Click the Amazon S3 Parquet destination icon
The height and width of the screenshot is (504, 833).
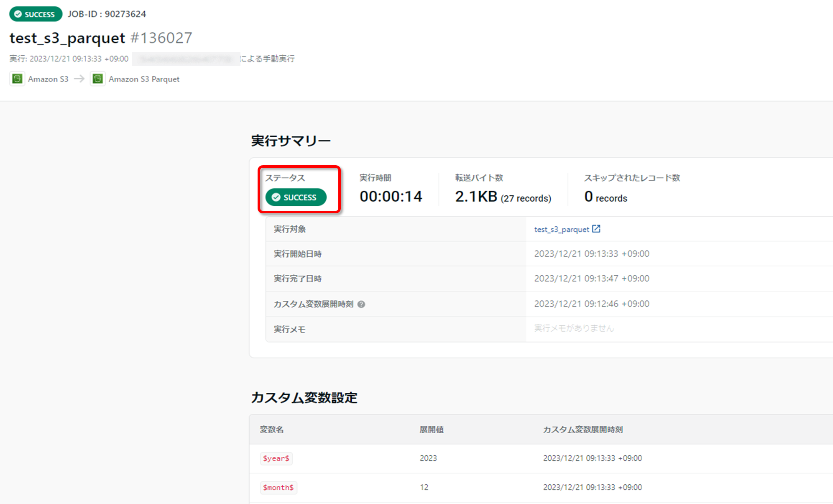98,79
